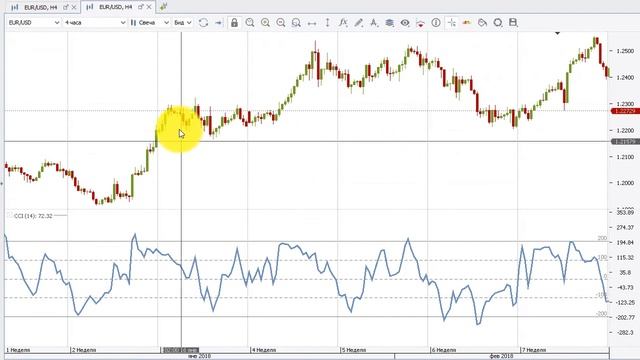Click the 1.2500 price axis label
The width and height of the screenshot is (640, 360).
coord(625,51)
